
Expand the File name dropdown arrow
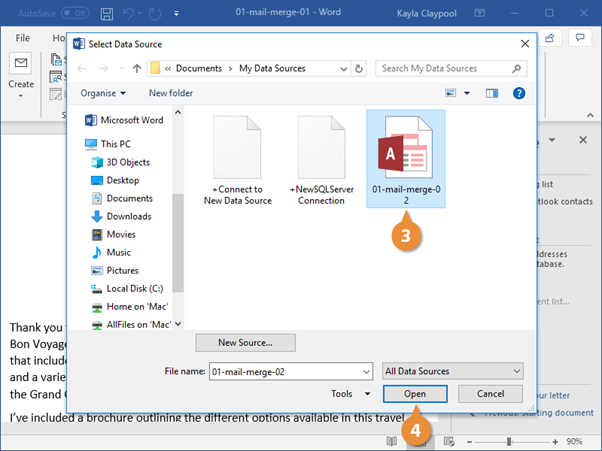pos(366,372)
